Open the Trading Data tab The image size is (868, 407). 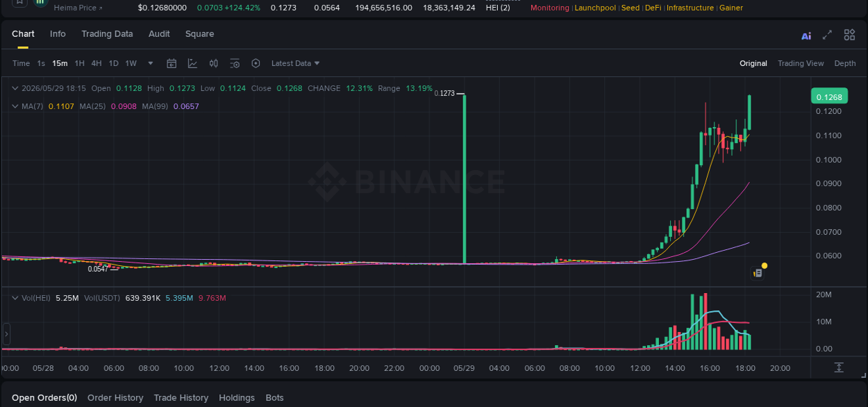[107, 34]
